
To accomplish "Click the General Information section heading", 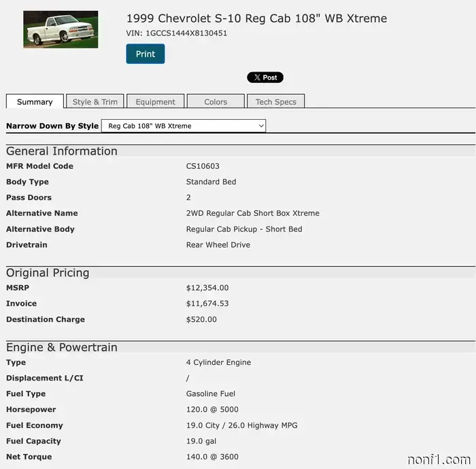I will [62, 151].
